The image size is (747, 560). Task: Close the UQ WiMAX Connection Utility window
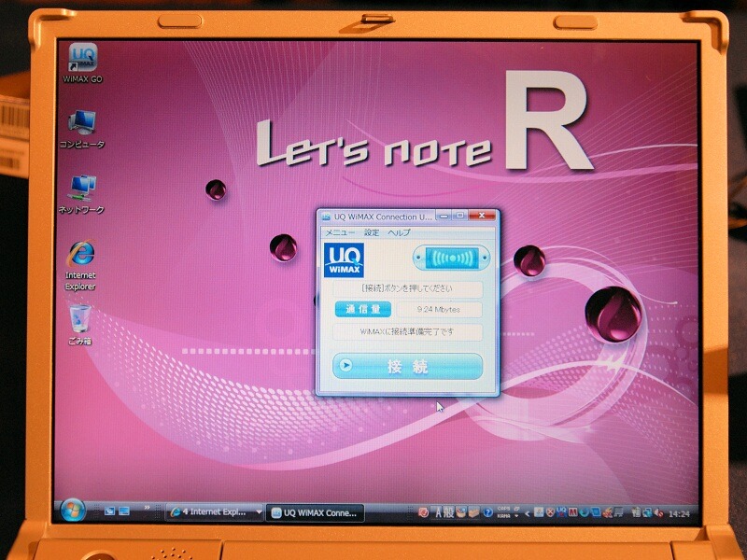pos(482,216)
